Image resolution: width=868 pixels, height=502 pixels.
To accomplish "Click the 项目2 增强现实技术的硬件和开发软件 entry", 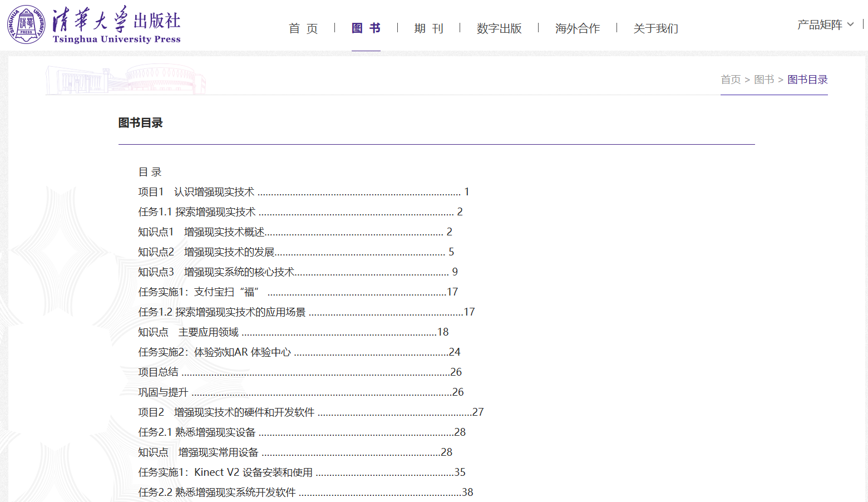I will click(310, 412).
